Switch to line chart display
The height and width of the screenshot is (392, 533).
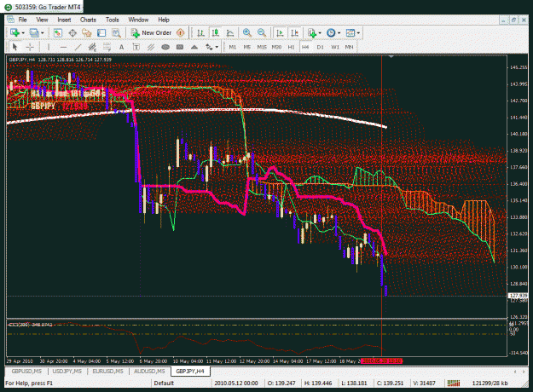coord(230,33)
